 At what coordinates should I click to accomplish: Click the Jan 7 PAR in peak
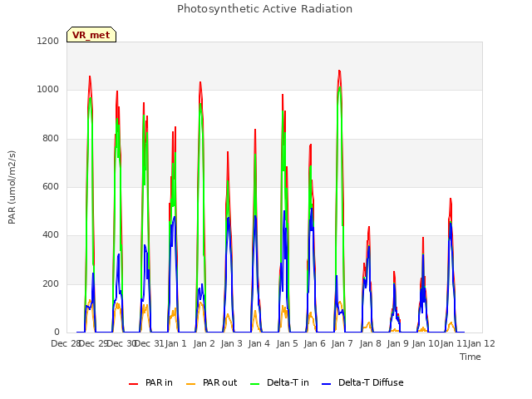pyautogui.click(x=339, y=71)
